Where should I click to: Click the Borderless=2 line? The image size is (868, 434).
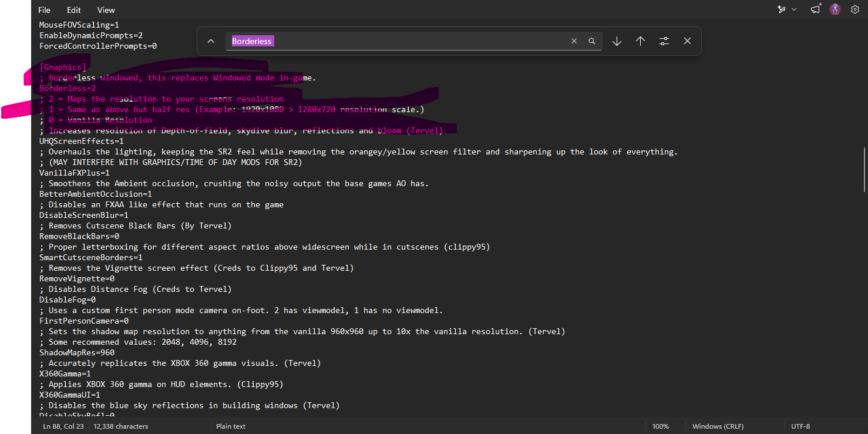click(68, 88)
